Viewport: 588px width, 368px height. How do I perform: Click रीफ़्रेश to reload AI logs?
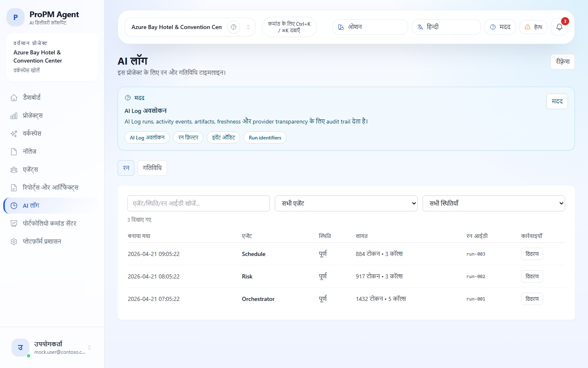562,62
